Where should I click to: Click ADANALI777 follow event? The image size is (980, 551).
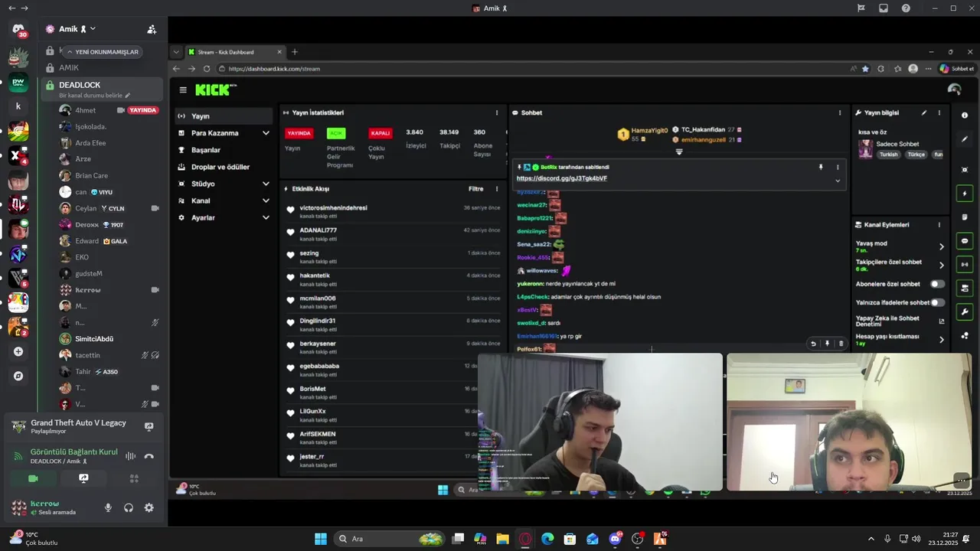(x=393, y=233)
